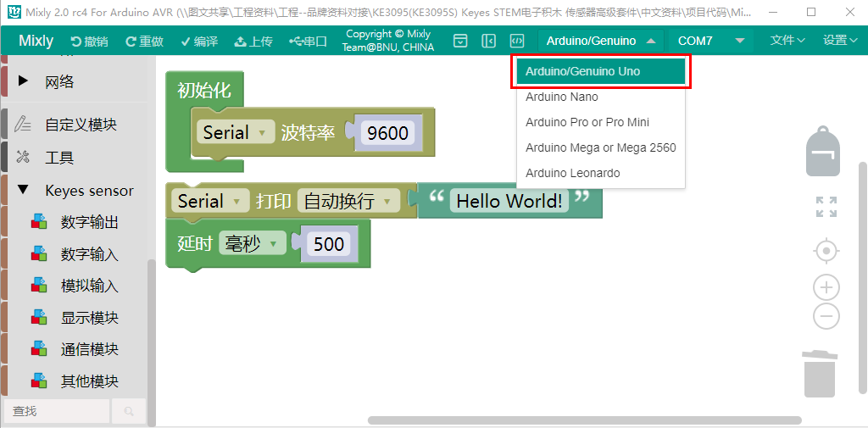Click the 撤销 undo button
The height and width of the screenshot is (428, 868).
(x=89, y=41)
